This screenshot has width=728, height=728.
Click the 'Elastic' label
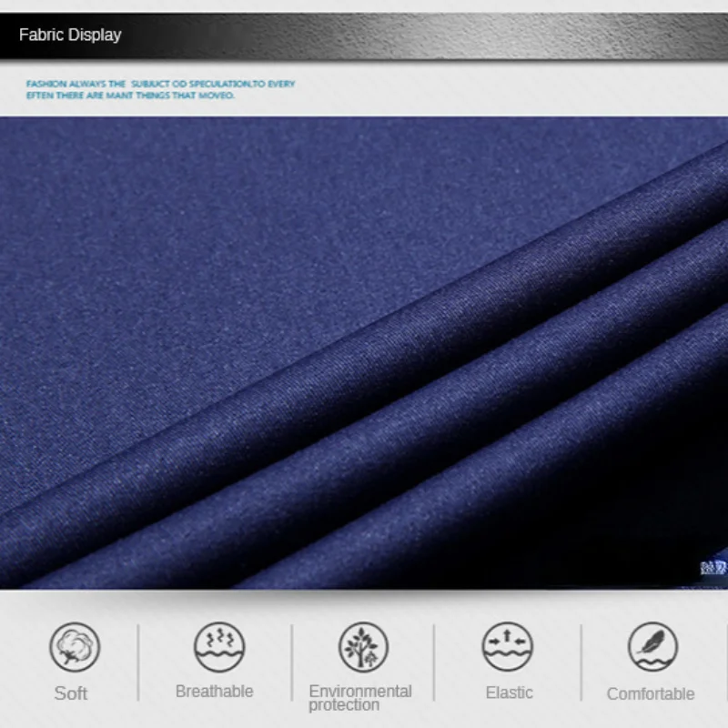click(x=510, y=693)
